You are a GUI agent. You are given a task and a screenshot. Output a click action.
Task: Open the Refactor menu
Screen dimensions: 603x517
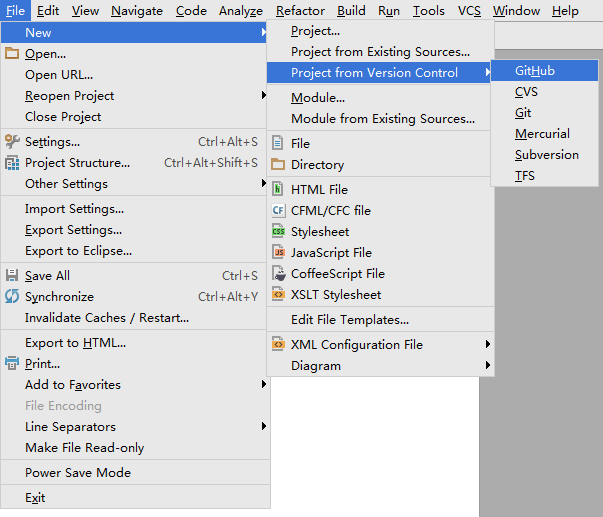(x=300, y=10)
